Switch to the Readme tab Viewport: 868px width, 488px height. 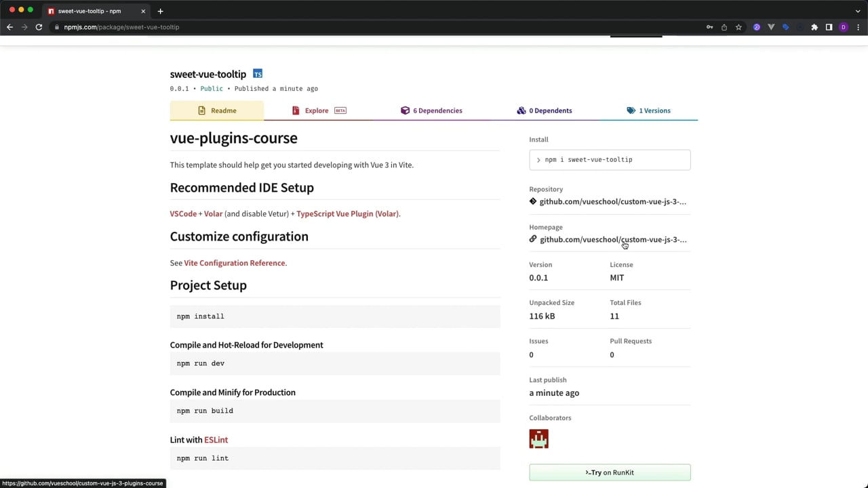point(217,110)
